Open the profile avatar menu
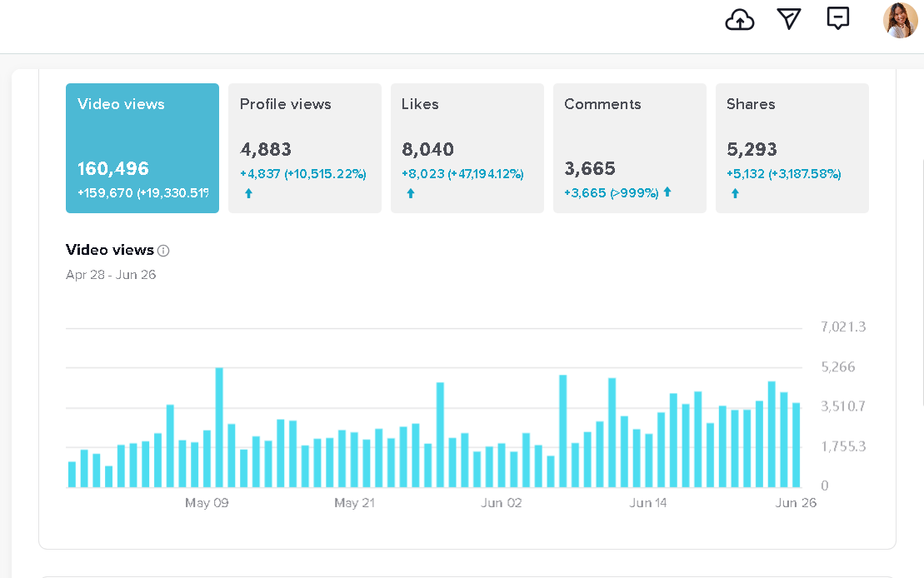Image resolution: width=924 pixels, height=578 pixels. (900, 20)
